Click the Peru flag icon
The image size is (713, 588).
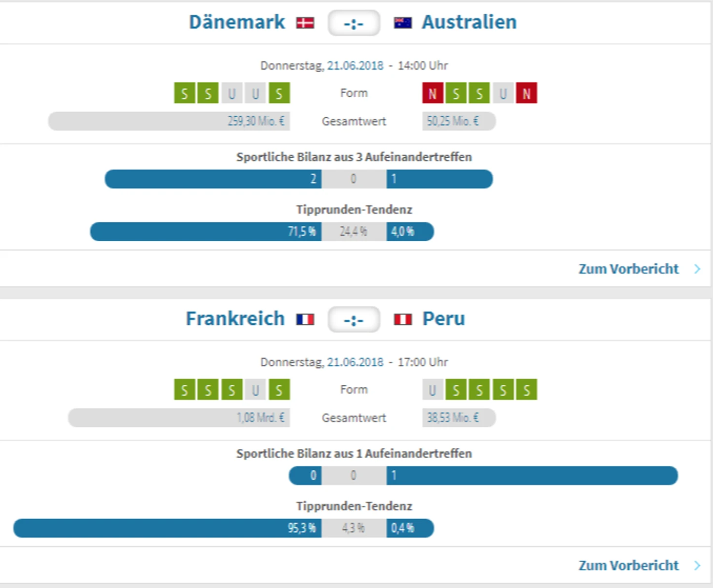[x=403, y=319]
